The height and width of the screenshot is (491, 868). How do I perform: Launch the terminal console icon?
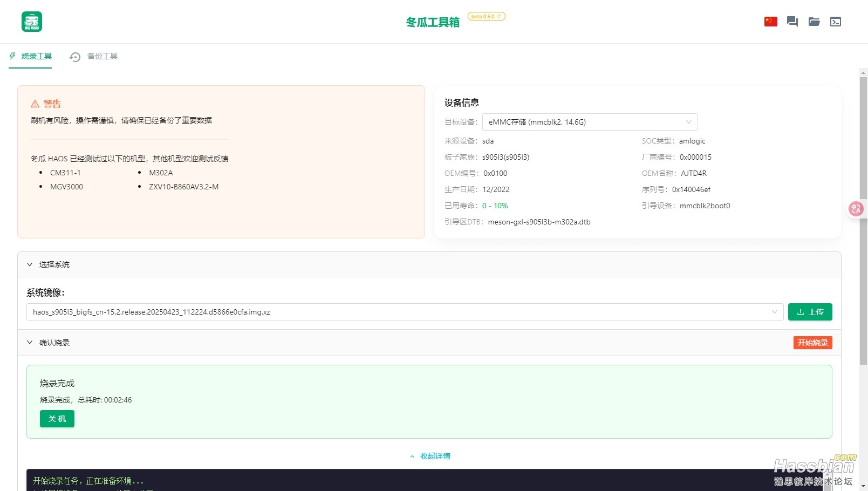836,22
